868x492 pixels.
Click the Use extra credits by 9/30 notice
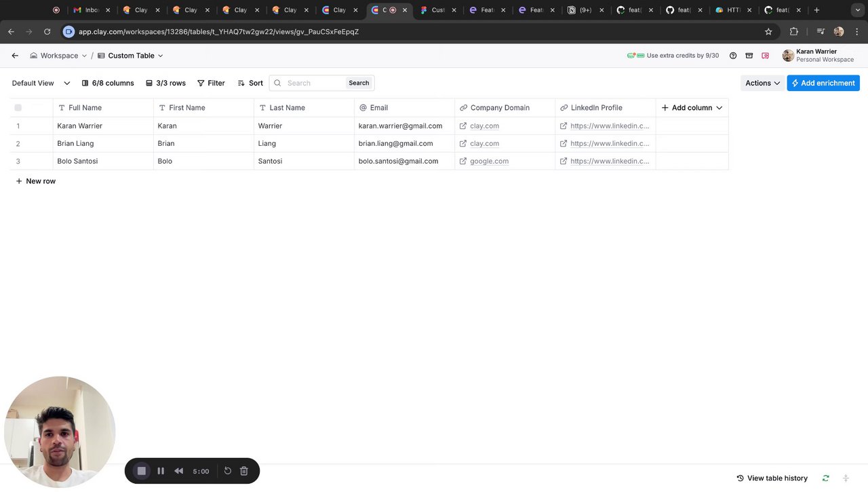[673, 56]
